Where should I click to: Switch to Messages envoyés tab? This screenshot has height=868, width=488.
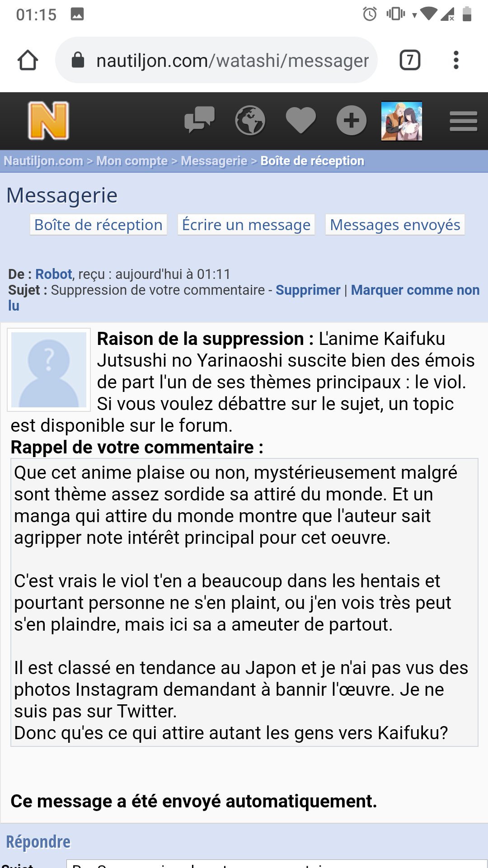click(x=395, y=225)
